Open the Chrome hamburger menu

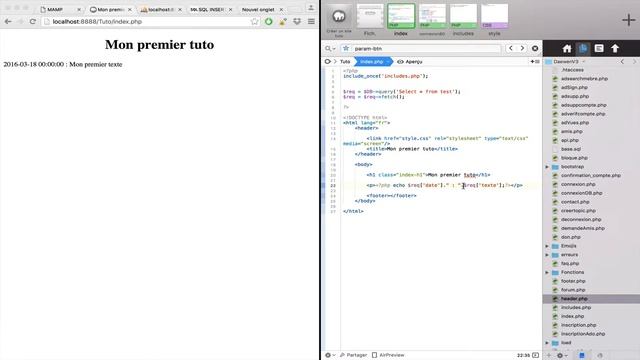pyautogui.click(x=311, y=22)
